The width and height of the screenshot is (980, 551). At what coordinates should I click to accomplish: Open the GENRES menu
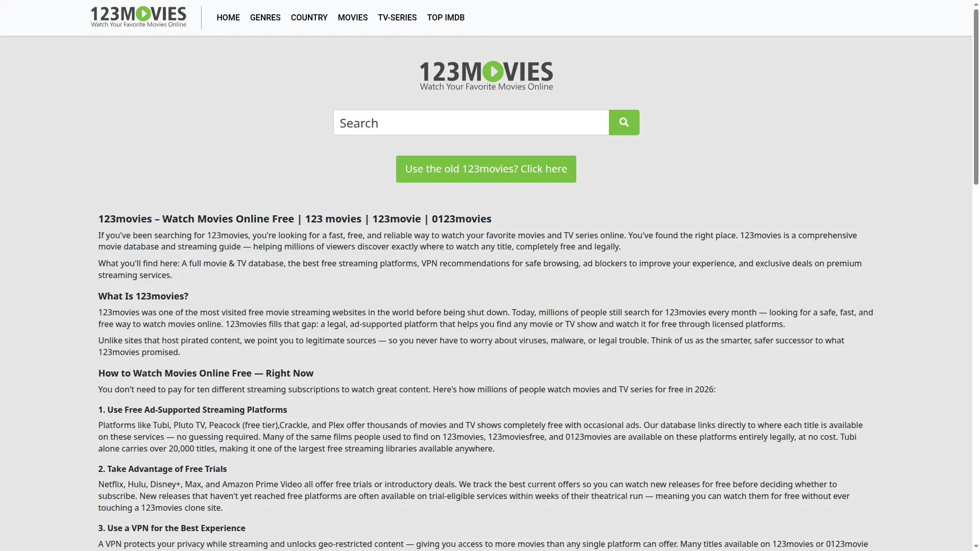pyautogui.click(x=265, y=17)
